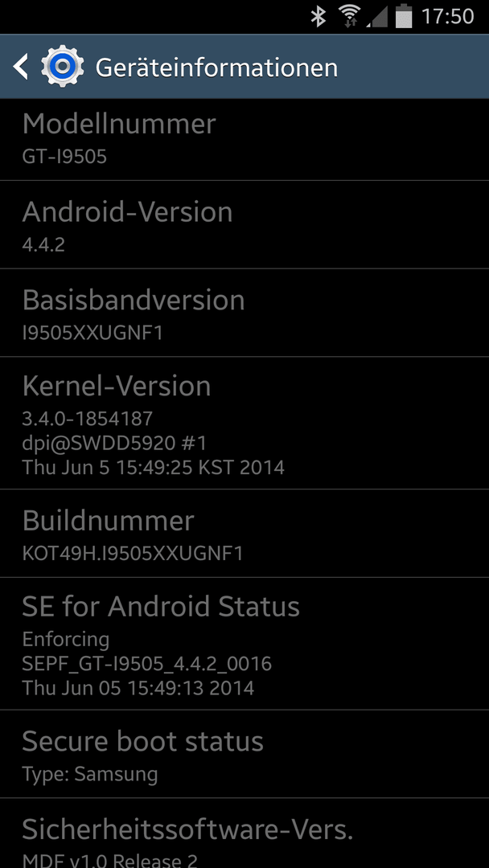Tap the Sicherheitssoftware-Vers. entry

pos(244,833)
